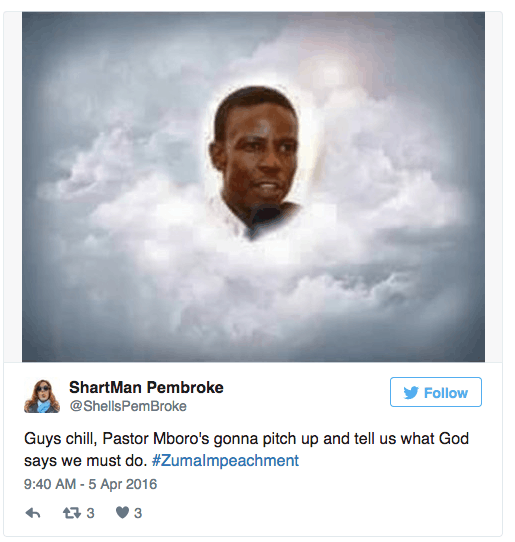Image resolution: width=515 pixels, height=542 pixels.
Task: Click the @ShellsPemBroke handle
Action: [x=128, y=406]
